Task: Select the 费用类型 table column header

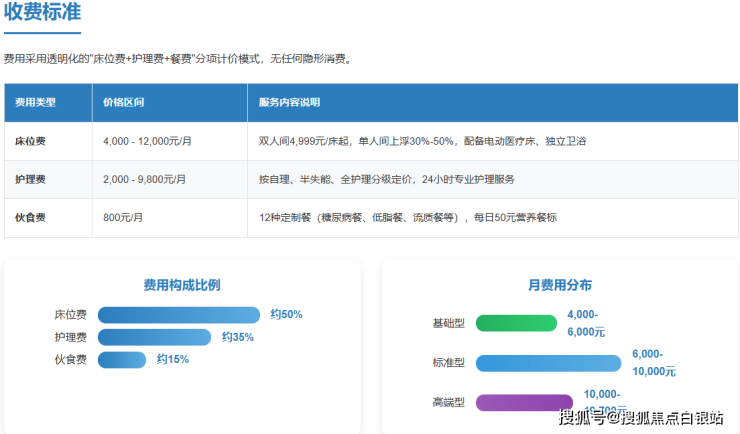Action: click(x=35, y=103)
